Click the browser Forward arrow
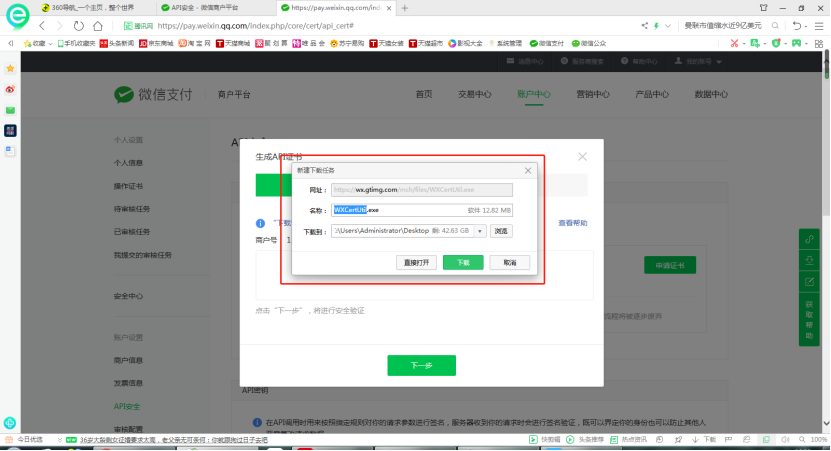The width and height of the screenshot is (831, 451). tap(59, 25)
